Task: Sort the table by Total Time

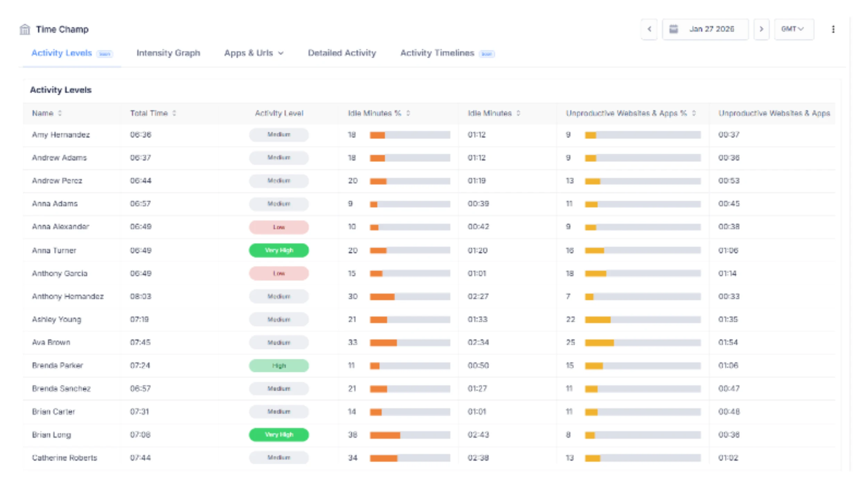Action: pyautogui.click(x=174, y=113)
